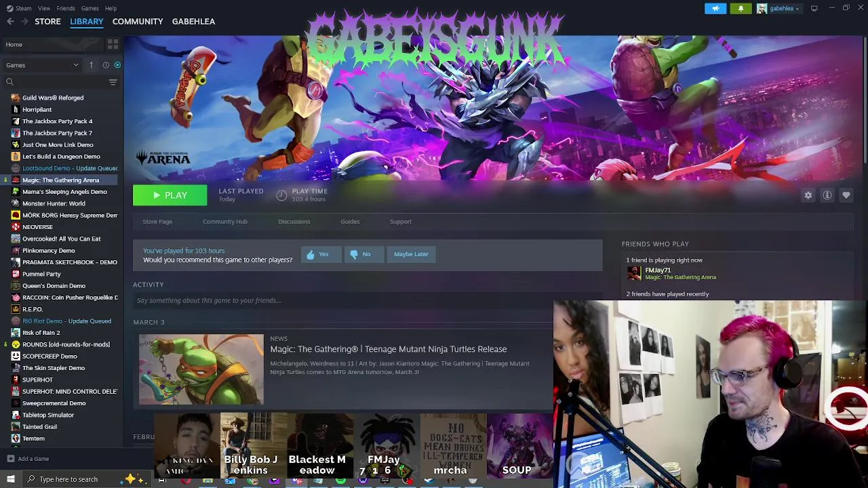Open the Help menu
Image resolution: width=868 pixels, height=488 pixels.
click(x=111, y=8)
